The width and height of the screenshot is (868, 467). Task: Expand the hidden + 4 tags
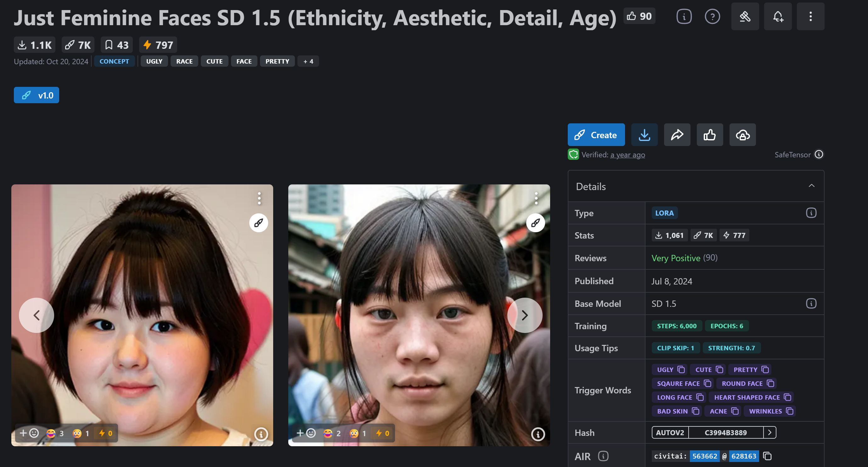(x=308, y=61)
